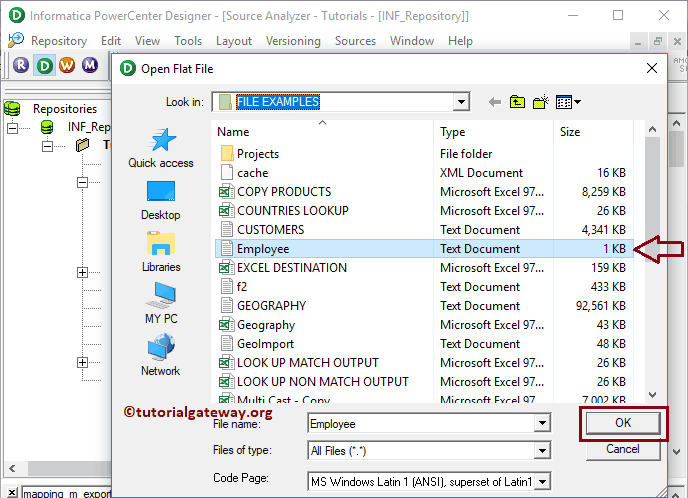Select the LOOK UP MATCH OUTPUT file
Viewport: 688px width, 498px height.
pyautogui.click(x=298, y=363)
